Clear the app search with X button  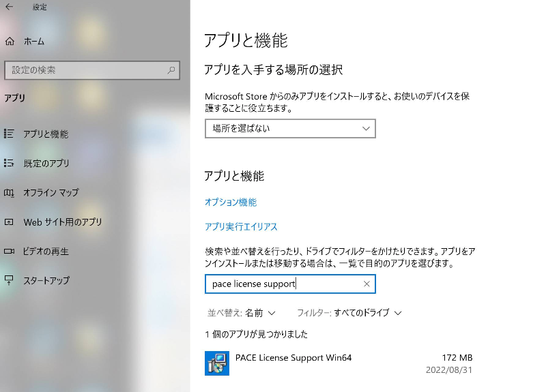click(x=367, y=284)
